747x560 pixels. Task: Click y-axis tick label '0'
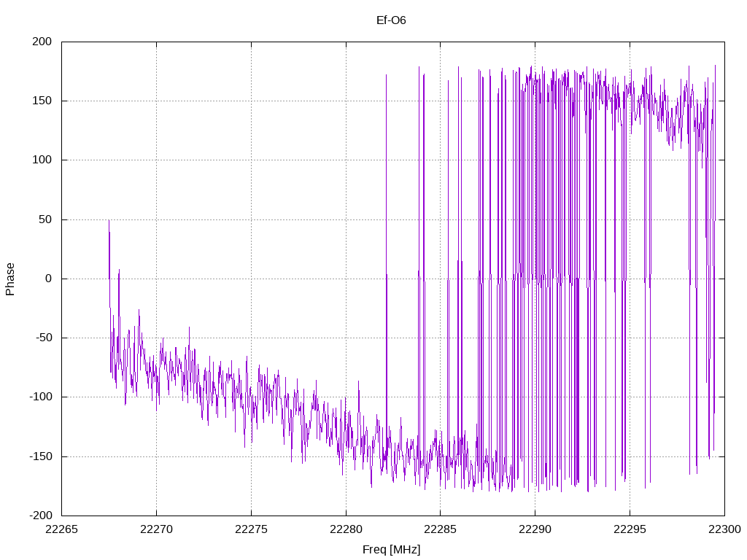[x=49, y=279]
